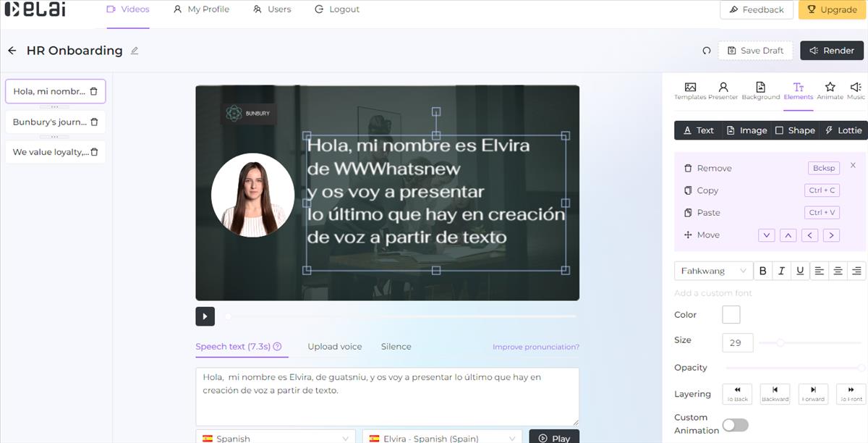Move element down with arrow button
This screenshot has height=443, width=868.
[767, 235]
